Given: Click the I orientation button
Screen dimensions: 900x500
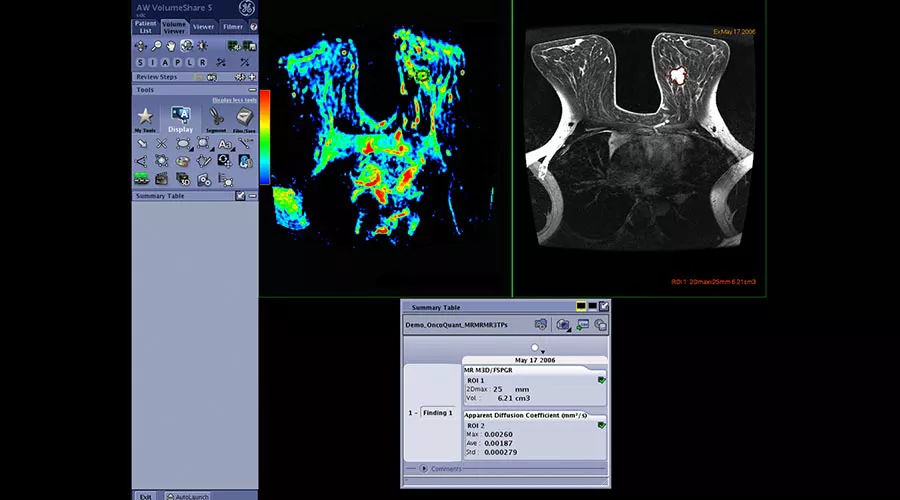Looking at the screenshot, I should [153, 62].
